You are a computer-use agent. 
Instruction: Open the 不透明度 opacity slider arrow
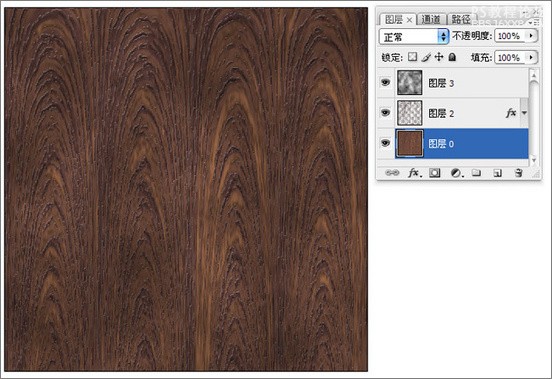(x=531, y=36)
